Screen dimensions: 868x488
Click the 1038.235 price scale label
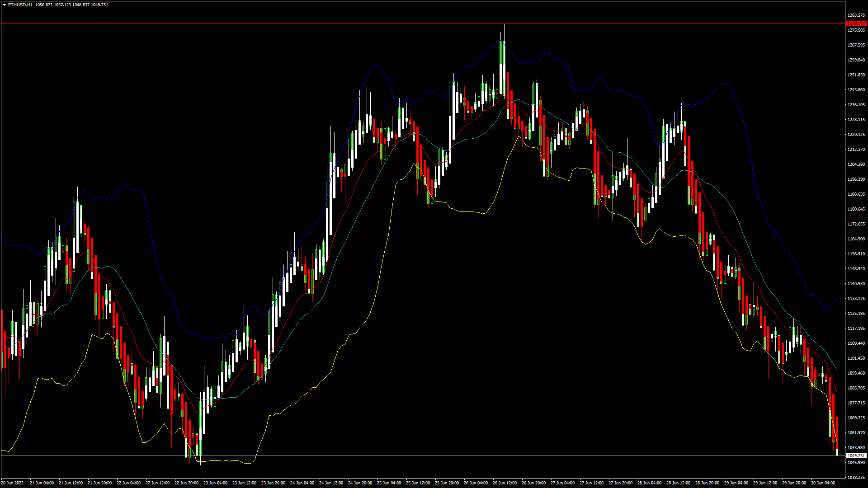pyautogui.click(x=856, y=477)
